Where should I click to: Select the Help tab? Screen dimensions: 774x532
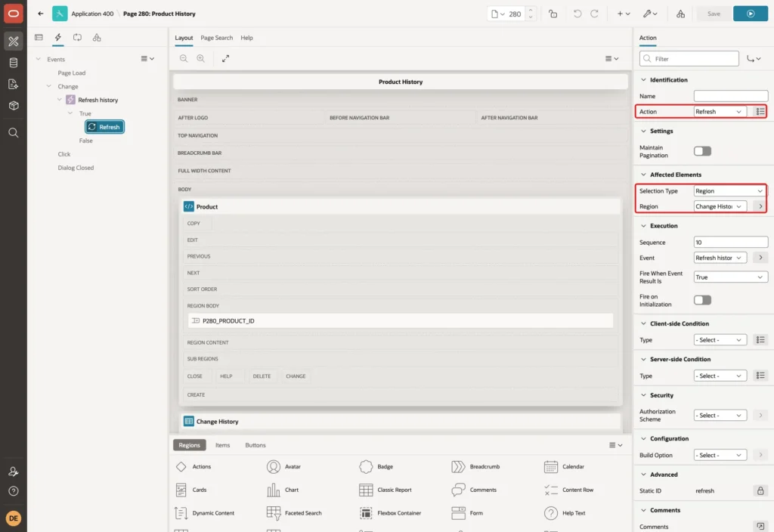tap(246, 38)
